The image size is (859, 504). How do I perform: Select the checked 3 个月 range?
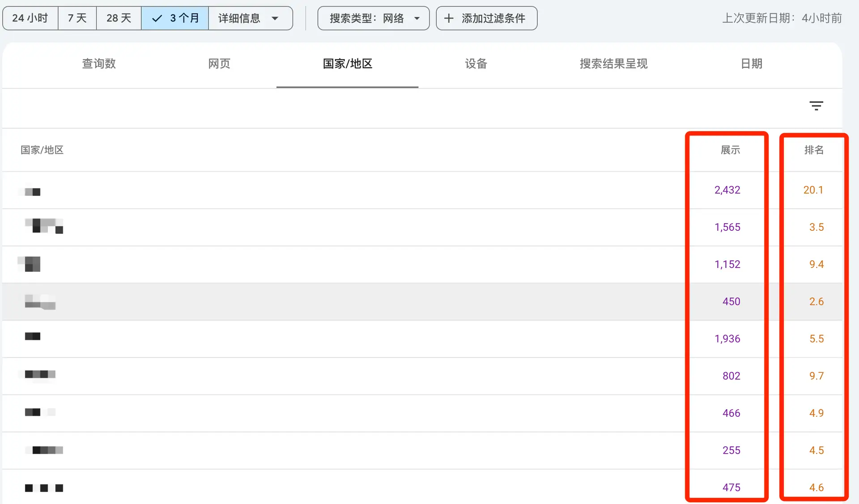tap(175, 18)
